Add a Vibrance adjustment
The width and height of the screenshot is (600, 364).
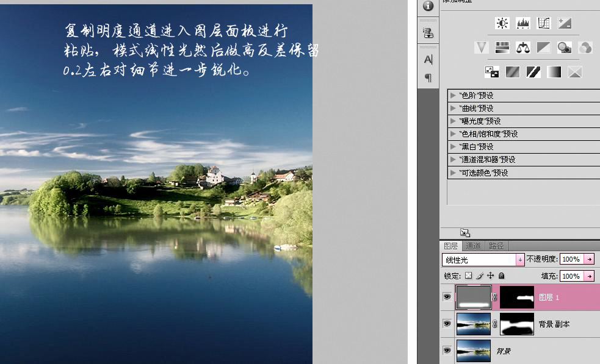tap(482, 48)
